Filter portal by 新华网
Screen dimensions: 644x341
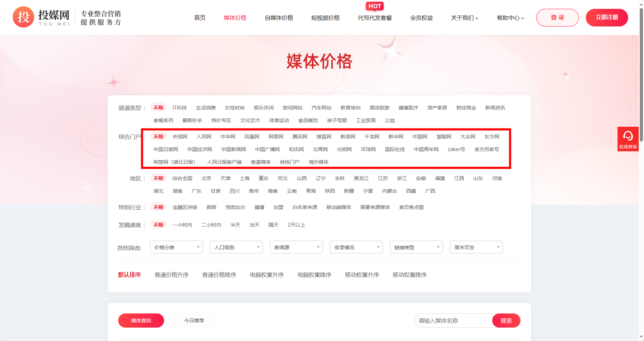[x=396, y=137]
